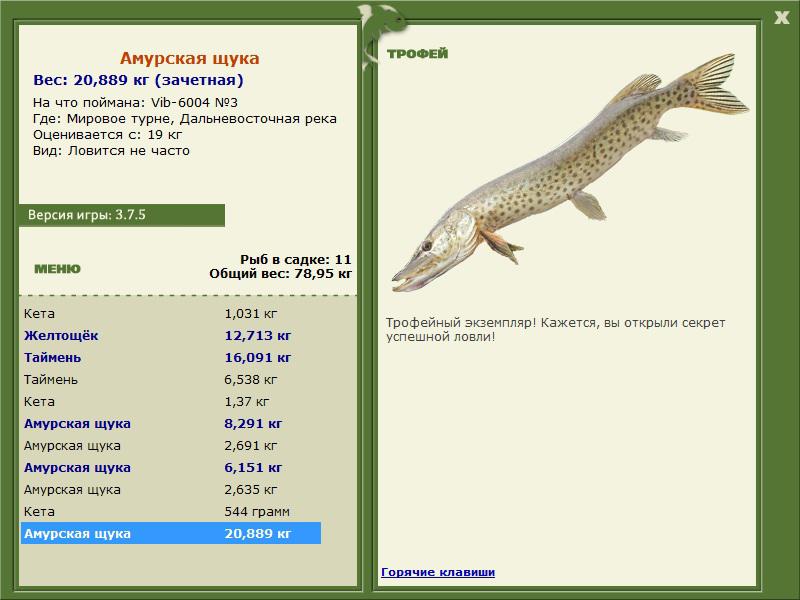Click the Общий вес: 78,95 кг total
This screenshot has width=800, height=600.
280,273
